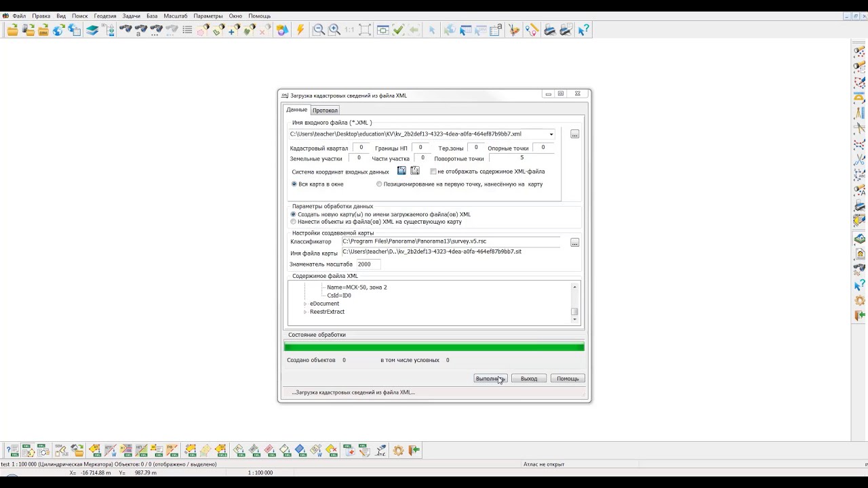This screenshot has width=868, height=488.
Task: Open the Файл menu
Action: coord(19,16)
